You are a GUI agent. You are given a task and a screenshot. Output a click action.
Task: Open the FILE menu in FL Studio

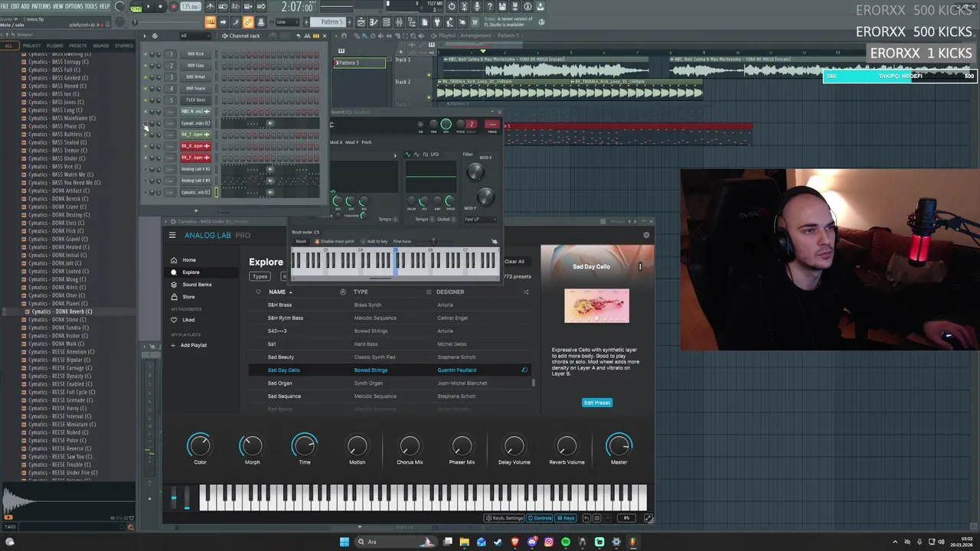click(5, 6)
